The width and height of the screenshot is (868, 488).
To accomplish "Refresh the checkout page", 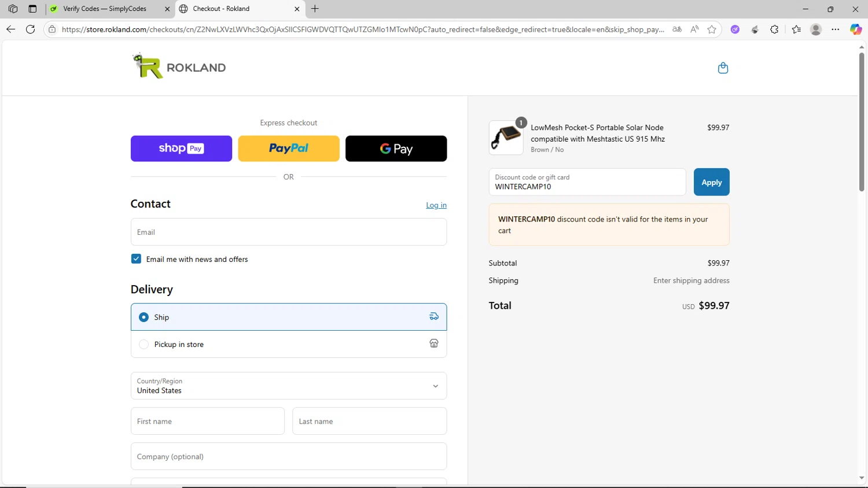I will [31, 29].
